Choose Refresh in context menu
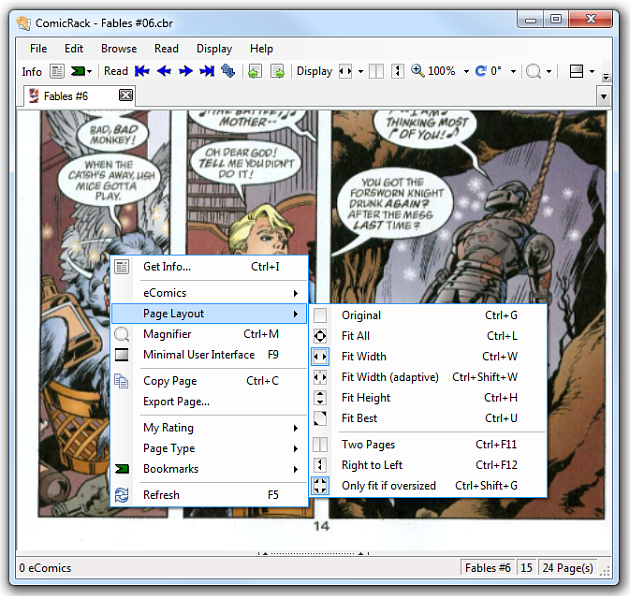This screenshot has height=596, width=630. point(209,495)
